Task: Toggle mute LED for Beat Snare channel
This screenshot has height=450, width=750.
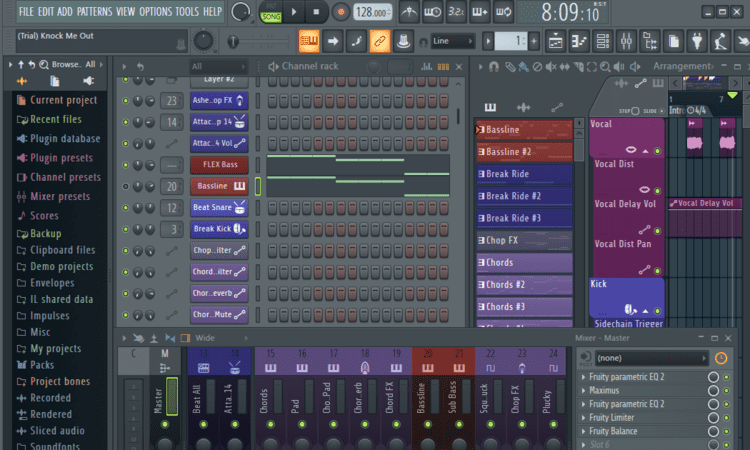Action: (x=125, y=208)
